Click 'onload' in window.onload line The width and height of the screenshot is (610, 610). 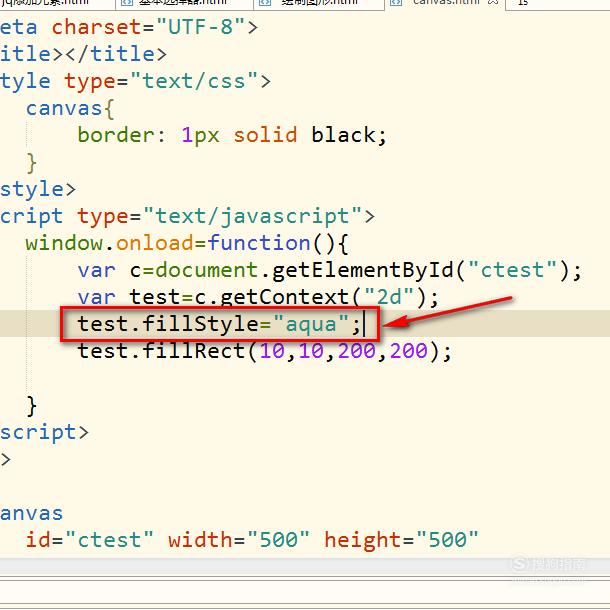tap(154, 243)
